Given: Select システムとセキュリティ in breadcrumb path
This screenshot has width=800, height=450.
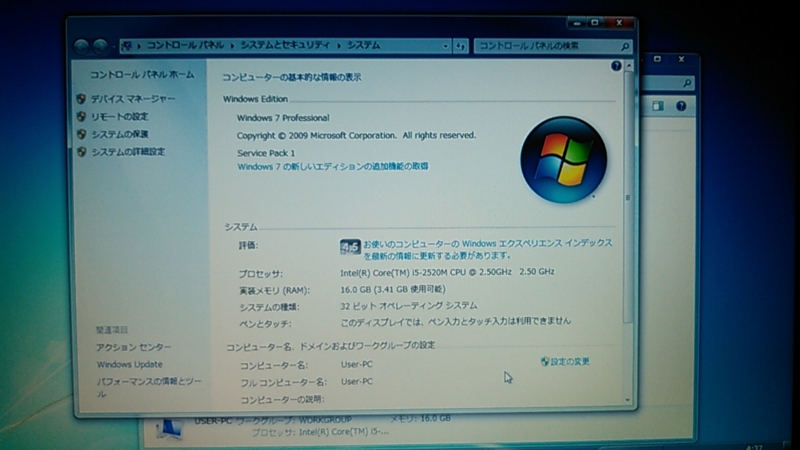Looking at the screenshot, I should (285, 45).
